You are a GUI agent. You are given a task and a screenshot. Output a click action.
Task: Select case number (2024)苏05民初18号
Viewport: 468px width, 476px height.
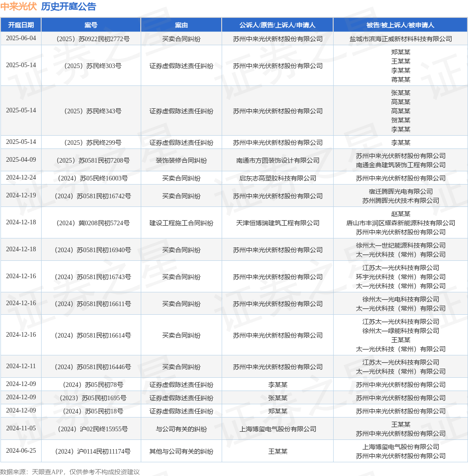pos(91,412)
